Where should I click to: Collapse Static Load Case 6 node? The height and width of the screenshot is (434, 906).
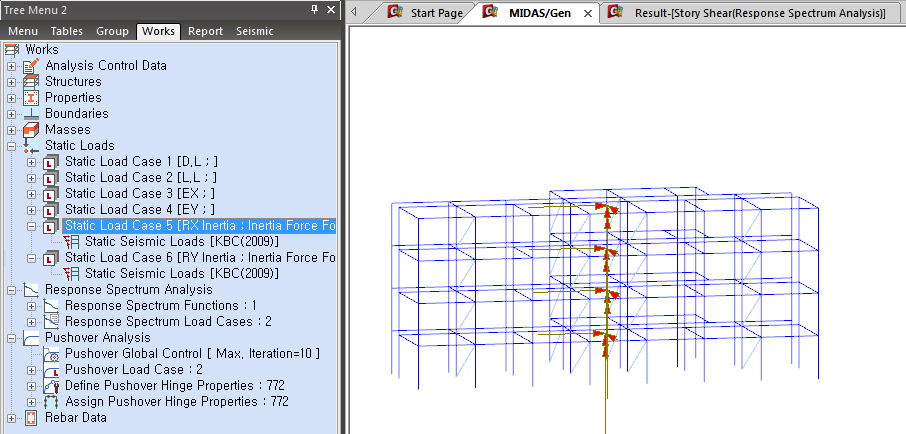tap(31, 258)
